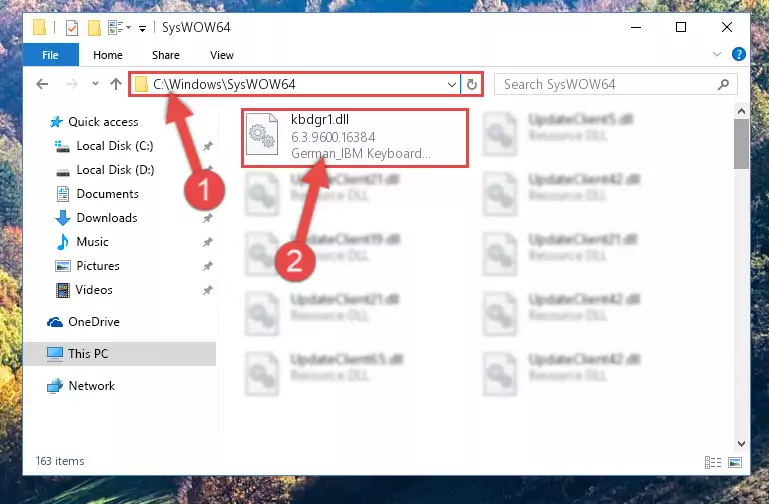769x504 pixels.
Task: Click the Downloads blue arrow icon
Action: coord(63,218)
